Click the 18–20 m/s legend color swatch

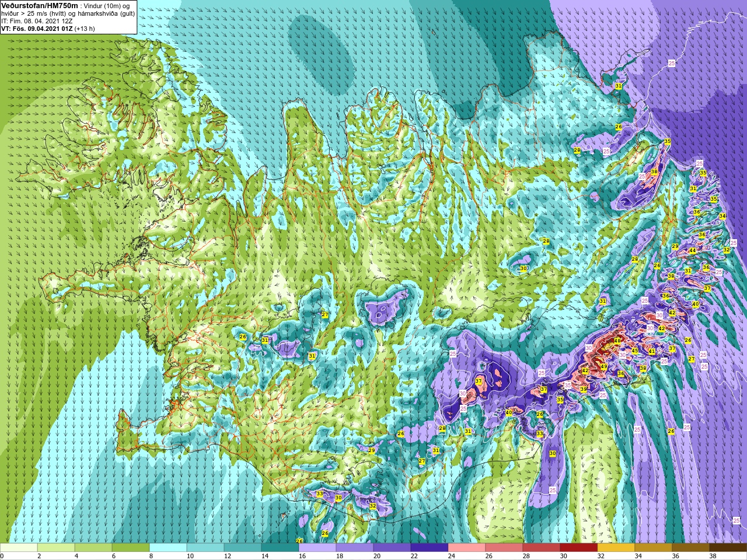[x=355, y=548]
